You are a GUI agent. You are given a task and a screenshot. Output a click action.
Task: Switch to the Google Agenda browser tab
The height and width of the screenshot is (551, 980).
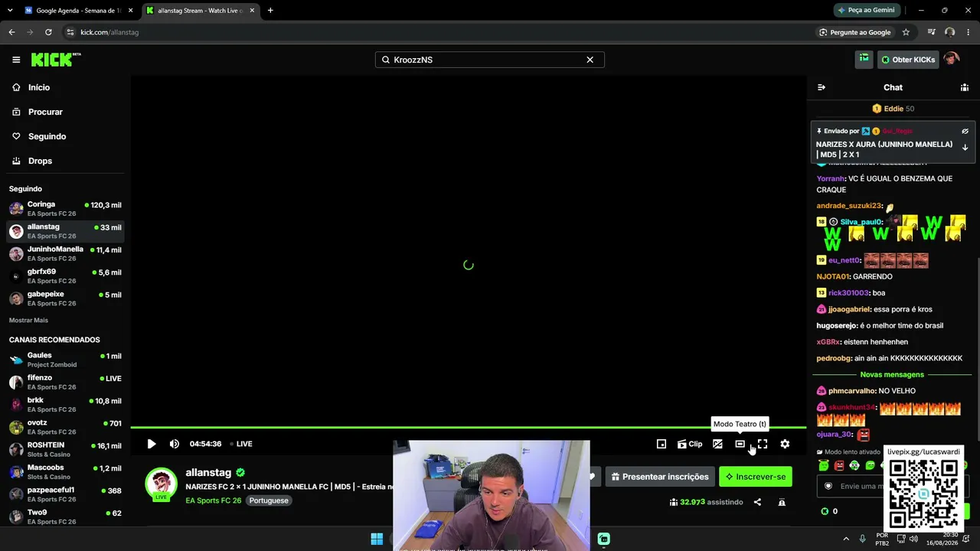(78, 11)
